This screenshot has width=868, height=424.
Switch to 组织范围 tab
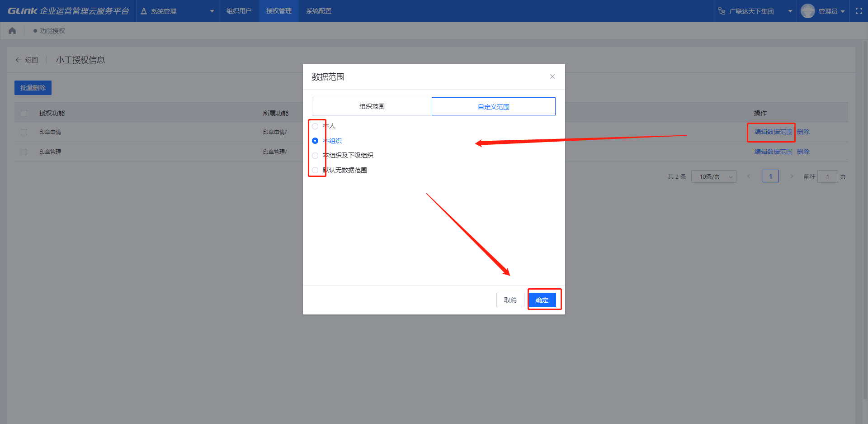(372, 106)
